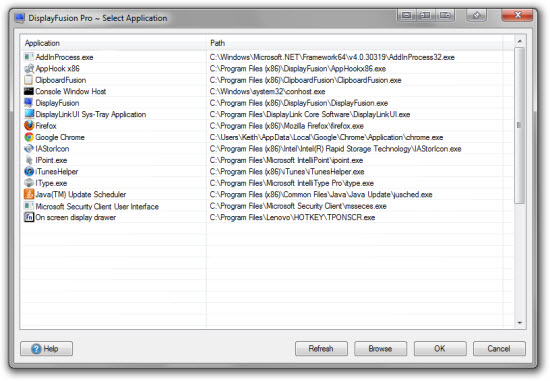Close the Select Application dialog
The height and width of the screenshot is (381, 550).
coord(517,15)
